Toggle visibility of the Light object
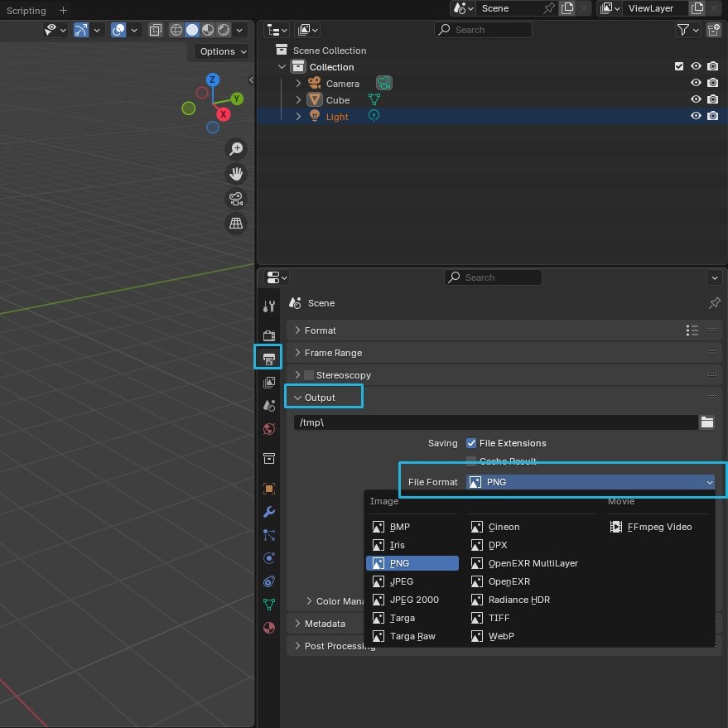This screenshot has height=728, width=728. pyautogui.click(x=696, y=116)
